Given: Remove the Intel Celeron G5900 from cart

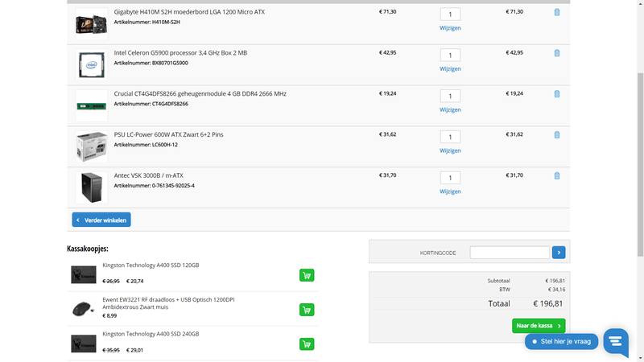Looking at the screenshot, I should tap(556, 53).
